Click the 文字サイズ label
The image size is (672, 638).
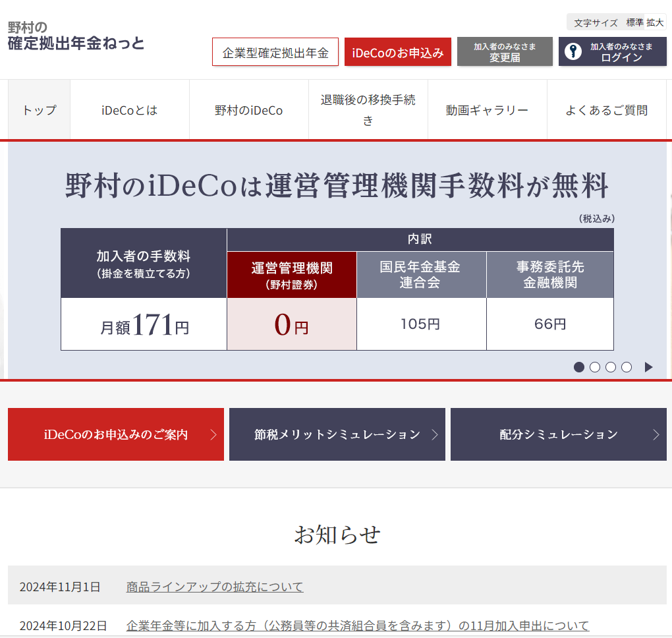(596, 22)
